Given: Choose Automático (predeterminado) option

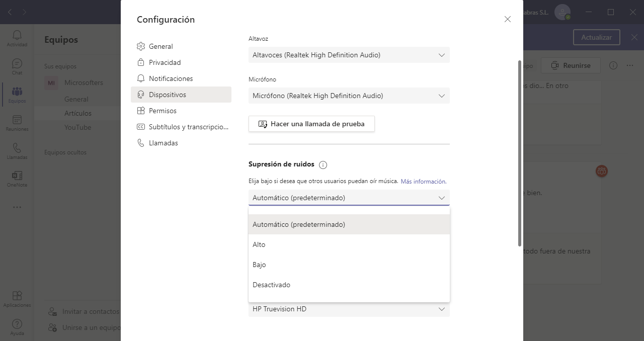Looking at the screenshot, I should [349, 224].
